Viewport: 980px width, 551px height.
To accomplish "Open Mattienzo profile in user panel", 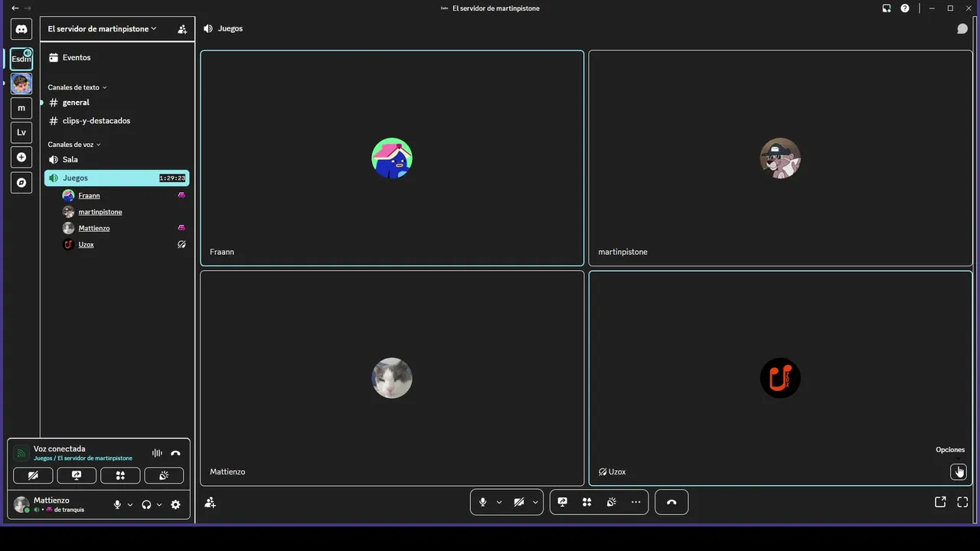I will click(x=60, y=504).
